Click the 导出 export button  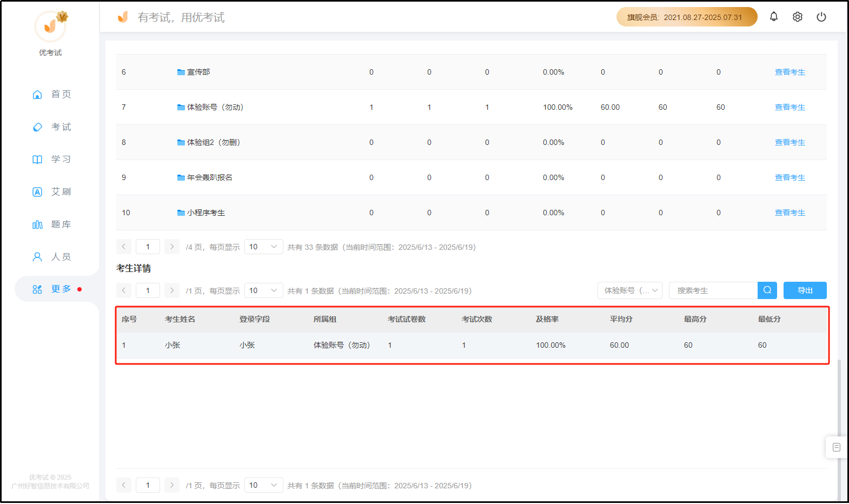point(805,290)
